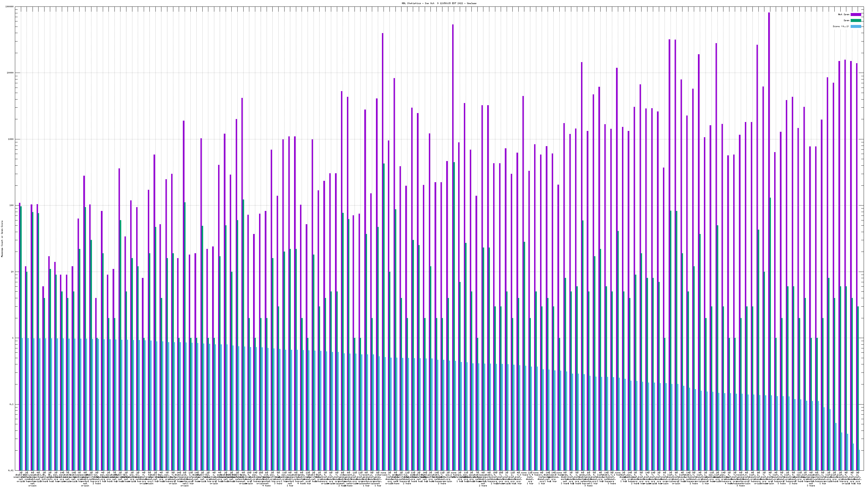Viewport: 868px width, 488px height.
Task: Click the 100 y-axis tick label
Action: tap(12, 206)
